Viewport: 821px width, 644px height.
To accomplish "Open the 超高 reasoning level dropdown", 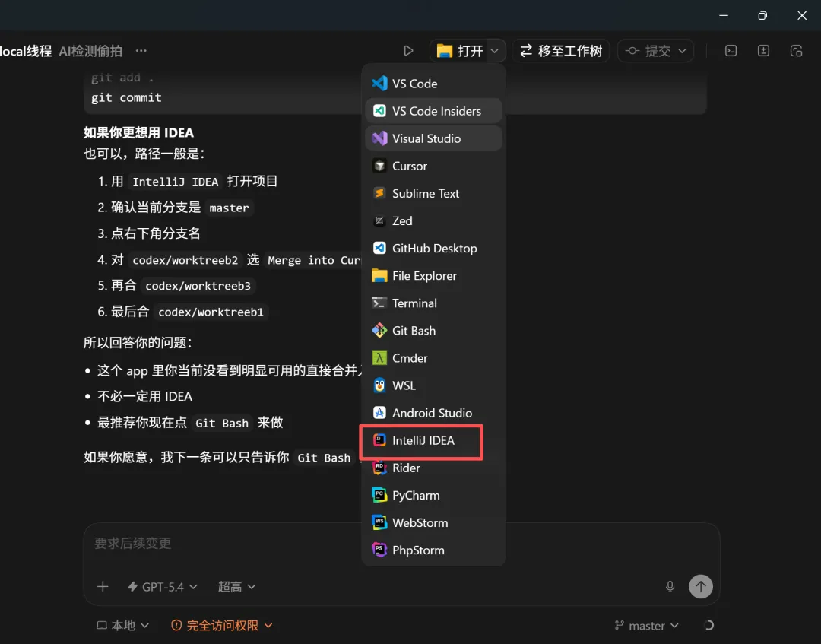I will pyautogui.click(x=236, y=586).
